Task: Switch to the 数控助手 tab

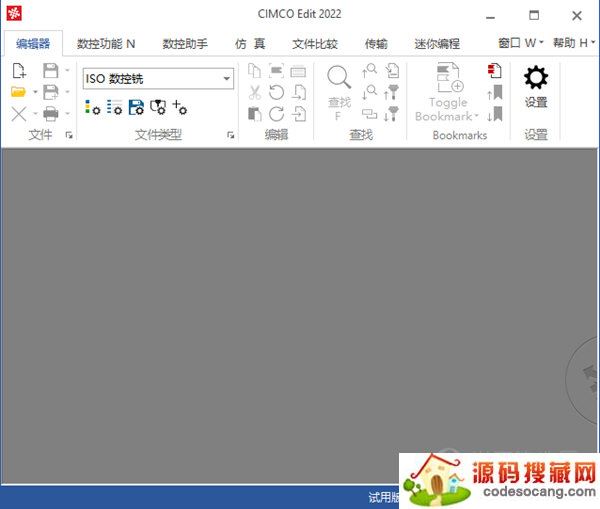Action: [185, 44]
